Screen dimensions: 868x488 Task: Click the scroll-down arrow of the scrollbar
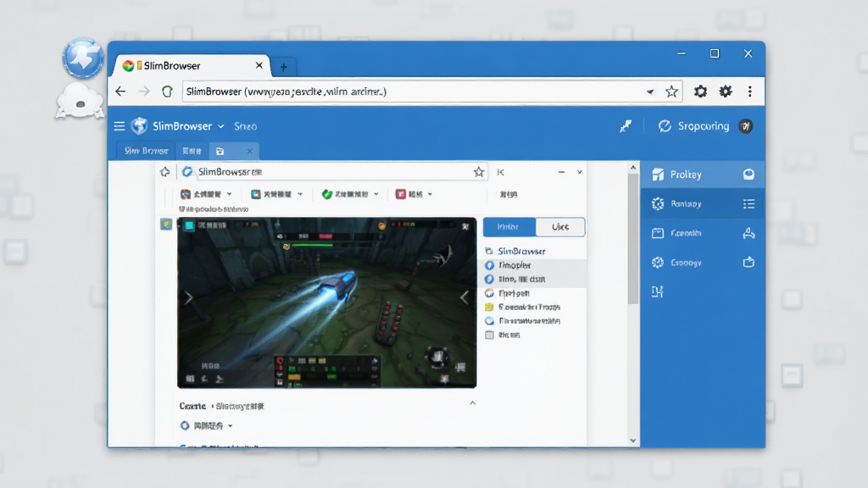pos(632,441)
